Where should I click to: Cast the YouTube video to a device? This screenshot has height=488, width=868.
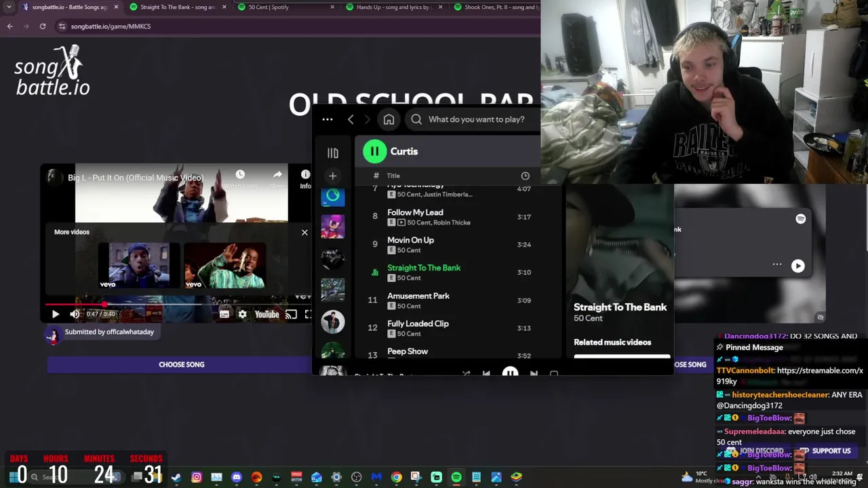point(291,314)
